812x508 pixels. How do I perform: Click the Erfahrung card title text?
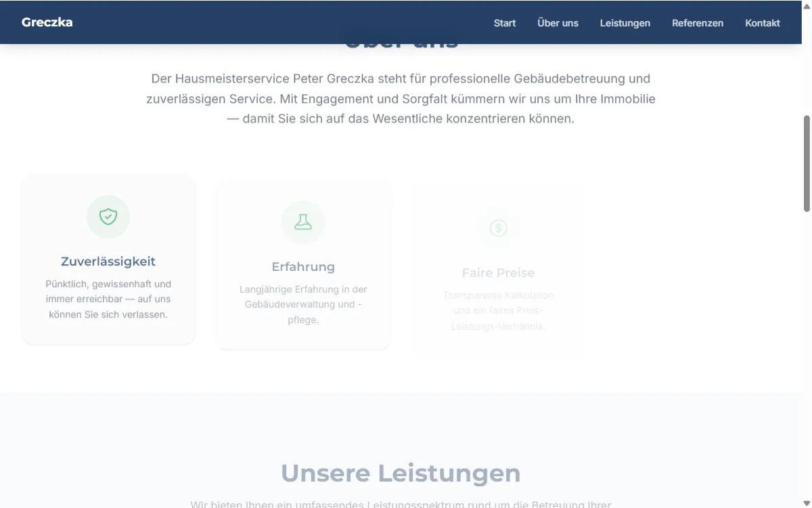302,267
